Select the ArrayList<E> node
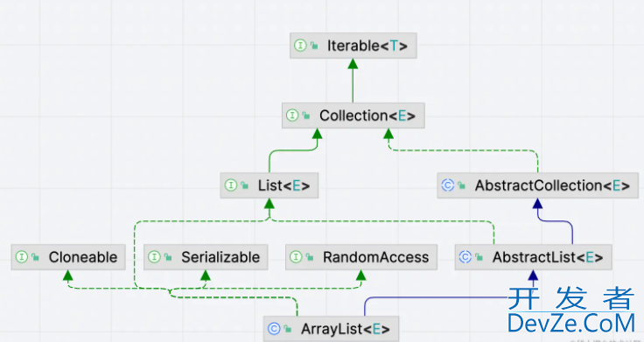 coord(331,329)
